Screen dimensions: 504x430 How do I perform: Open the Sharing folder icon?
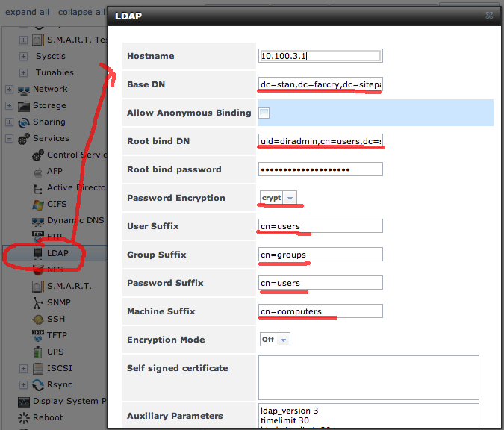(23, 122)
